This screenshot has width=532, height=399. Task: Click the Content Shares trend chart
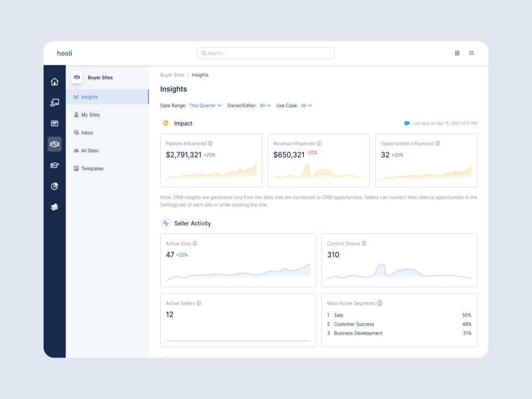400,271
